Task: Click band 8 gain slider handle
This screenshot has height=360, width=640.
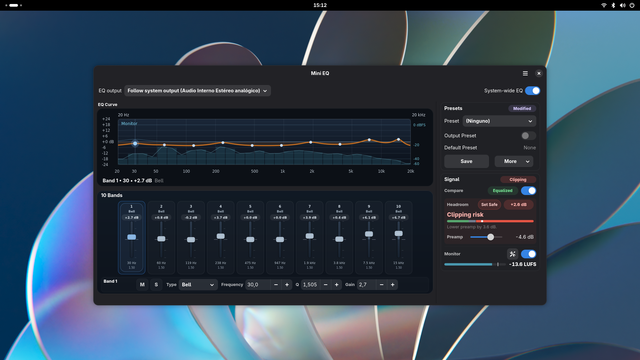Action: coord(339,239)
